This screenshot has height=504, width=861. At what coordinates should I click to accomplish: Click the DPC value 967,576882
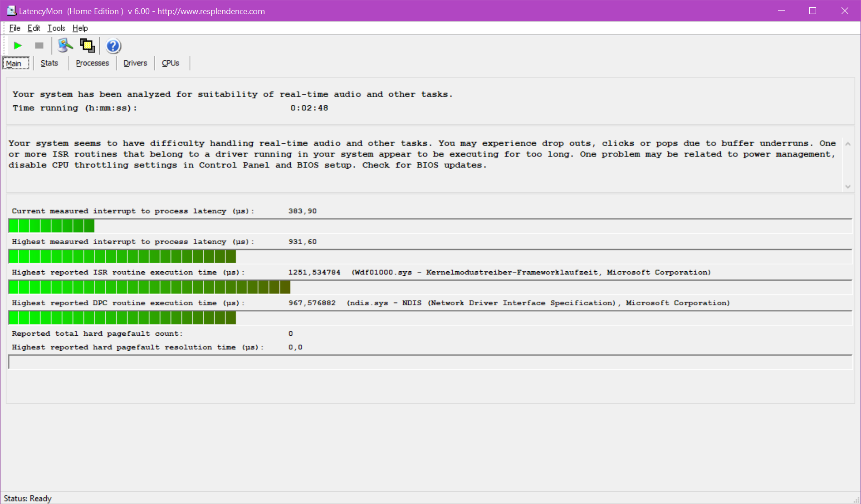(312, 303)
